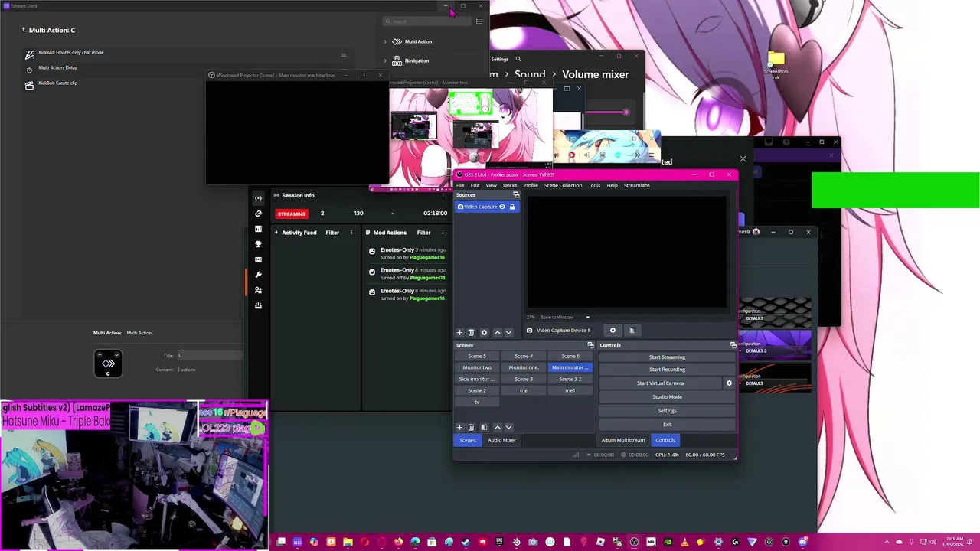Open the Tools menu in OBS
The width and height of the screenshot is (980, 551).
[x=594, y=185]
